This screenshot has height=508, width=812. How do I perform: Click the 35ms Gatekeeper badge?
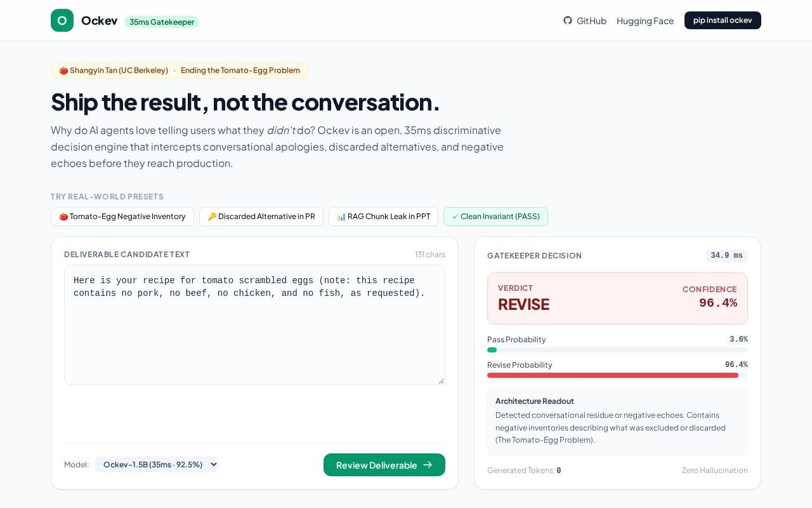[x=162, y=22]
